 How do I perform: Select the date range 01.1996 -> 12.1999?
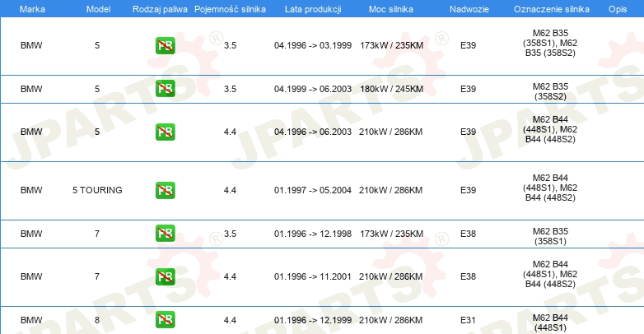coord(313,320)
